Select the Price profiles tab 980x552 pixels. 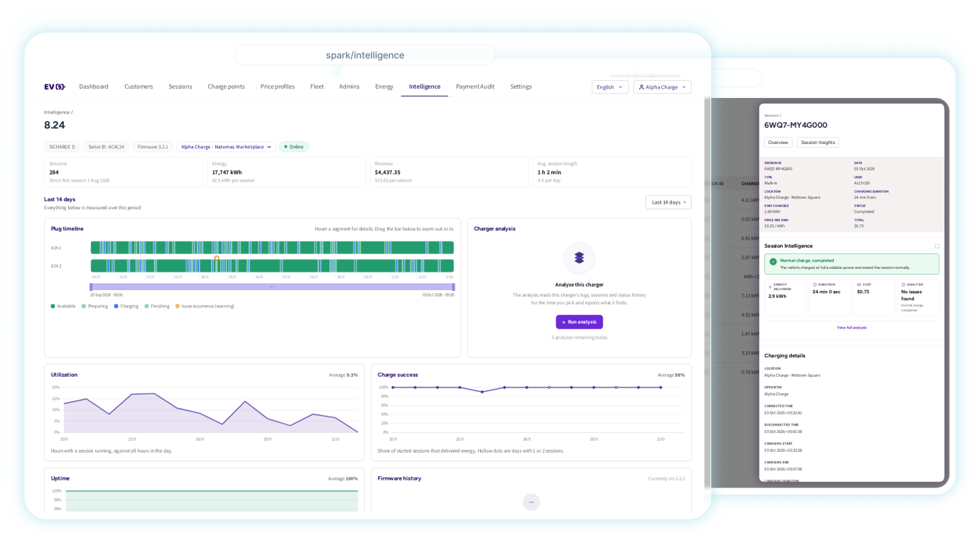pos(277,87)
